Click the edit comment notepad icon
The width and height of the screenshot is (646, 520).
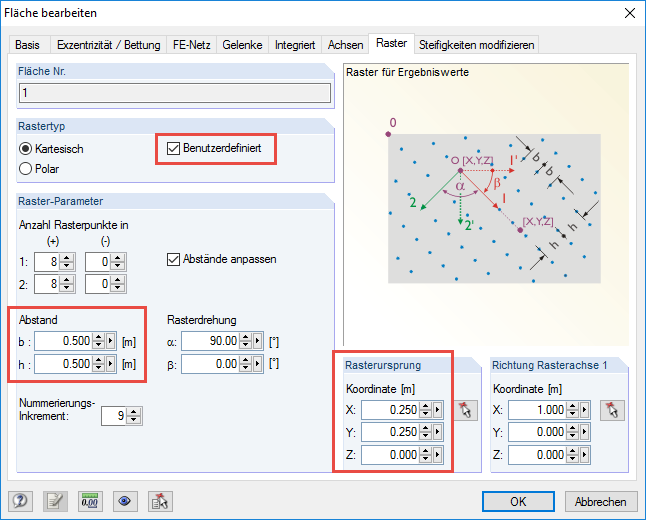pyautogui.click(x=55, y=501)
